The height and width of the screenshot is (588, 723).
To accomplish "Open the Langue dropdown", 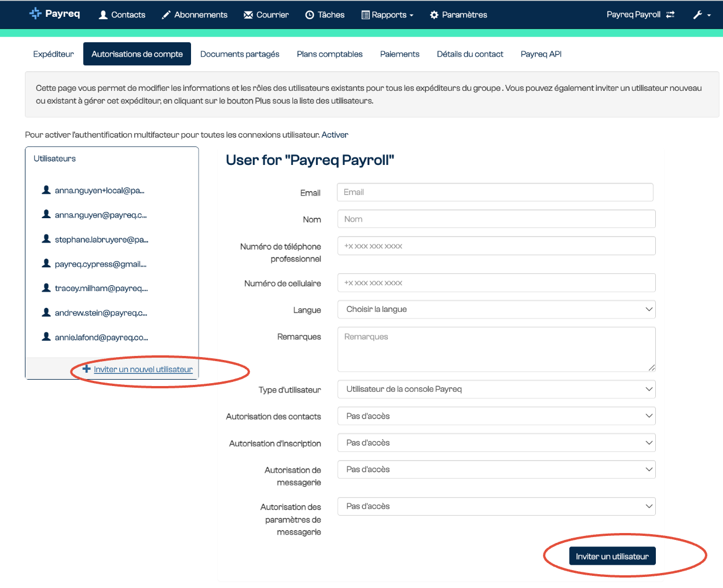I will (x=497, y=310).
